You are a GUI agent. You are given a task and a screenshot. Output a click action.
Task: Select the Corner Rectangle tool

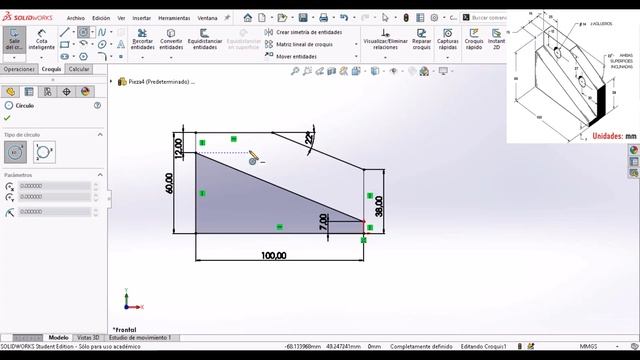tap(64, 44)
